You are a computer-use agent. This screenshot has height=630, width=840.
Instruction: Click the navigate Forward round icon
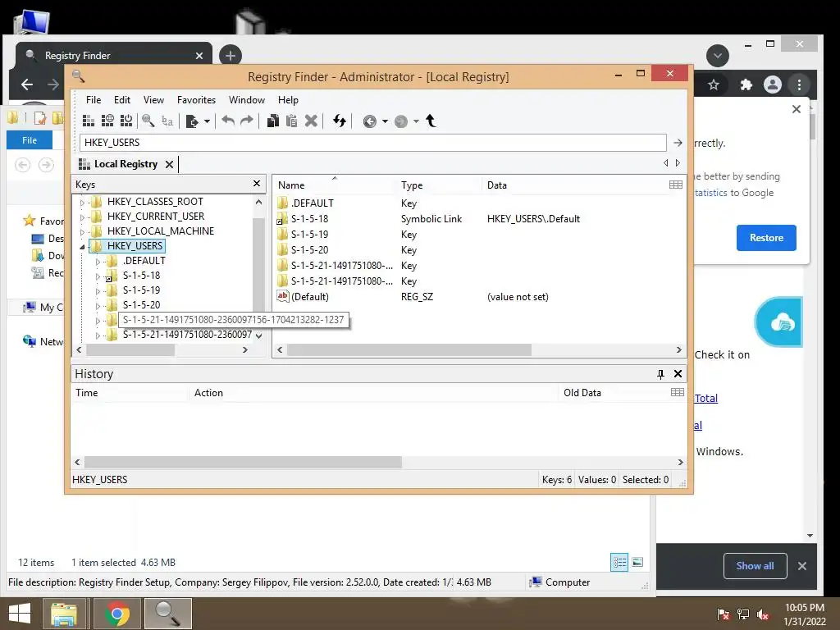point(400,121)
